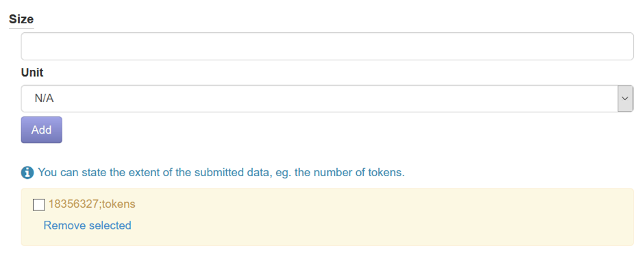The width and height of the screenshot is (644, 255).
Task: Expand the Unit list via its down arrow
Action: pos(625,99)
